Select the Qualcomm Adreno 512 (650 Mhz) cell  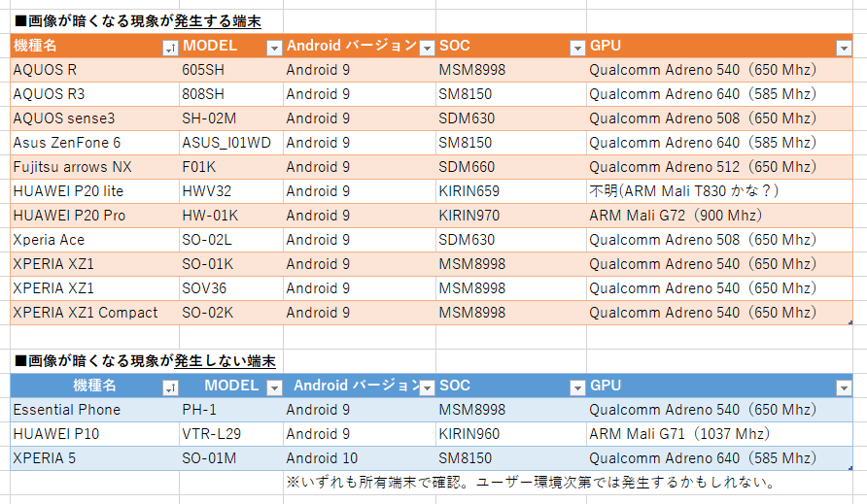click(x=719, y=167)
